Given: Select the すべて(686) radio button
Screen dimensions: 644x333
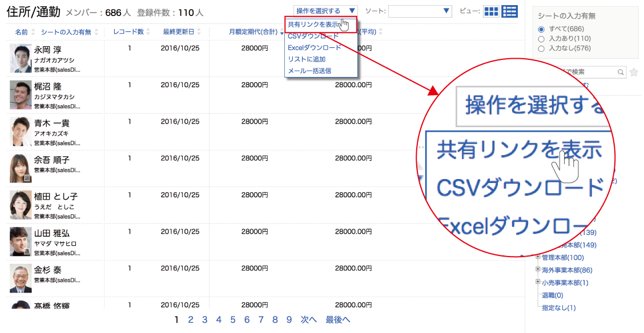Looking at the screenshot, I should pyautogui.click(x=541, y=29).
